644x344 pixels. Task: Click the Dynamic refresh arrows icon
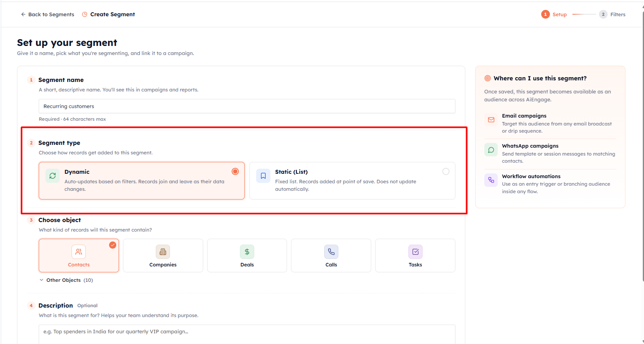53,176
